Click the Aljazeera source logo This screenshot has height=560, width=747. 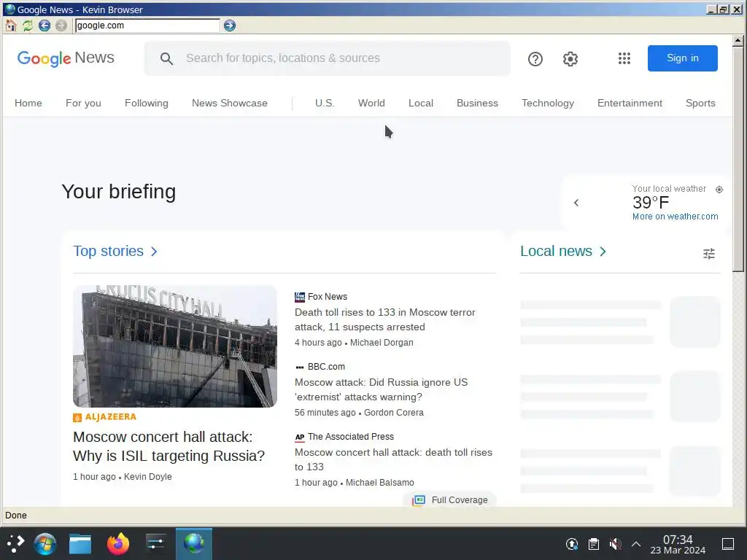coord(105,417)
